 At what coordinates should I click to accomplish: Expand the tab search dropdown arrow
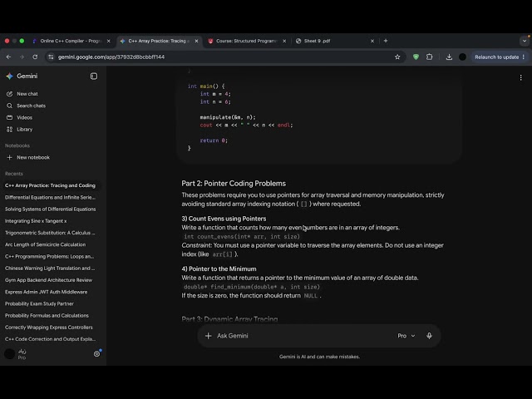coord(525,41)
